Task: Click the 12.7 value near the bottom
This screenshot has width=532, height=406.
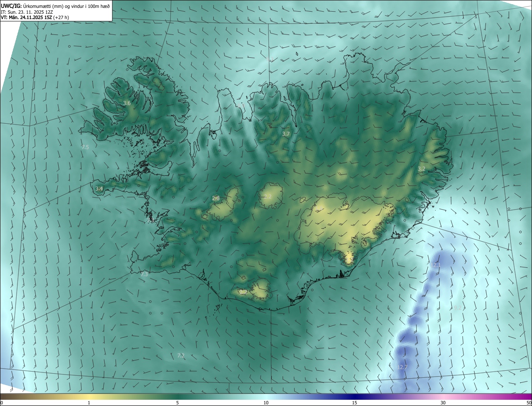Action: tap(402, 367)
